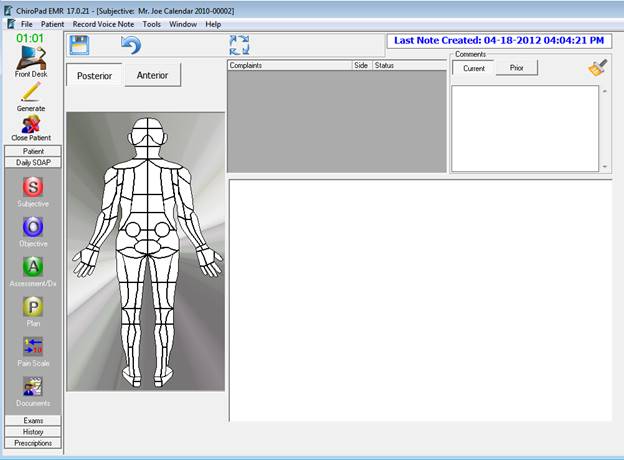This screenshot has width=624, height=460.
Task: Expand the History sidebar section
Action: click(33, 432)
